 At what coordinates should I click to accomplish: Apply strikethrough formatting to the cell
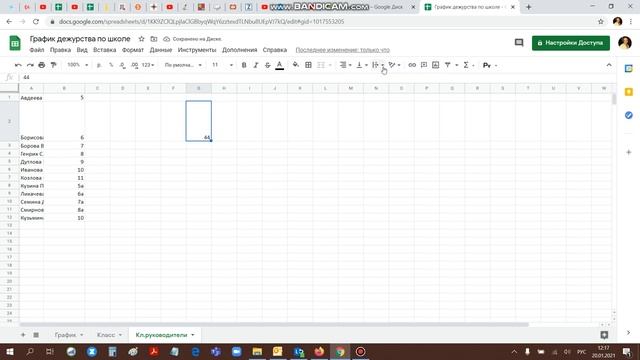[x=267, y=65]
